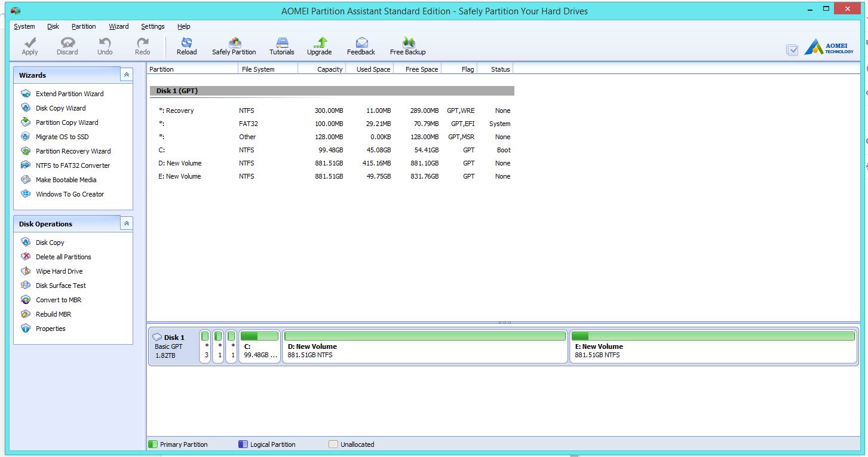Select the C: partition block in disk map
The width and height of the screenshot is (868, 457).
point(259,346)
